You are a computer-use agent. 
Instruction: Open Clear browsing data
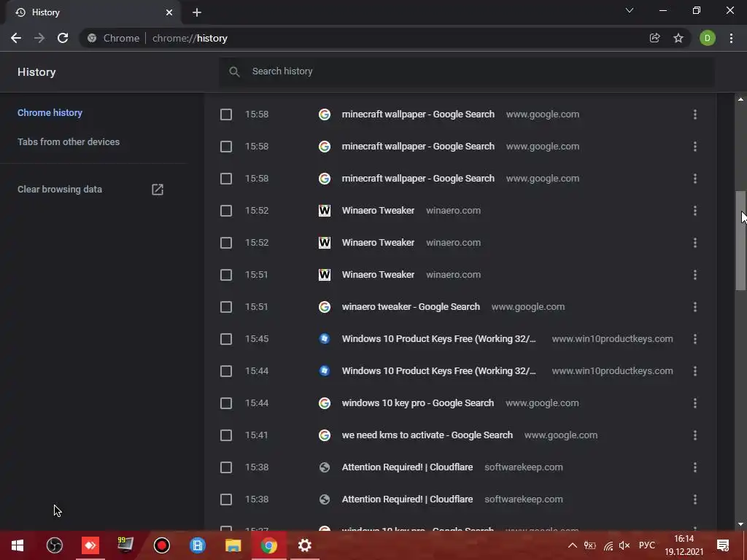pyautogui.click(x=60, y=190)
